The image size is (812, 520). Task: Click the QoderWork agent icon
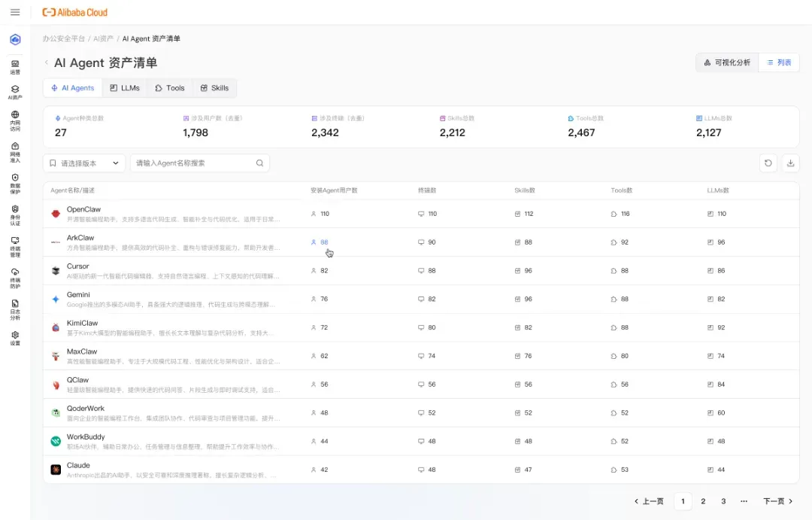click(56, 412)
